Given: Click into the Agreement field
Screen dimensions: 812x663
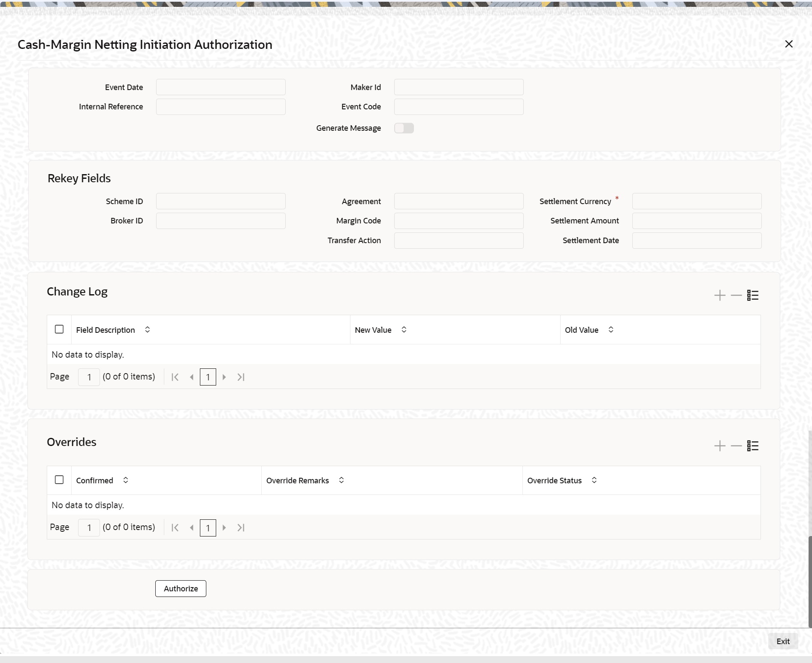Looking at the screenshot, I should click(459, 201).
